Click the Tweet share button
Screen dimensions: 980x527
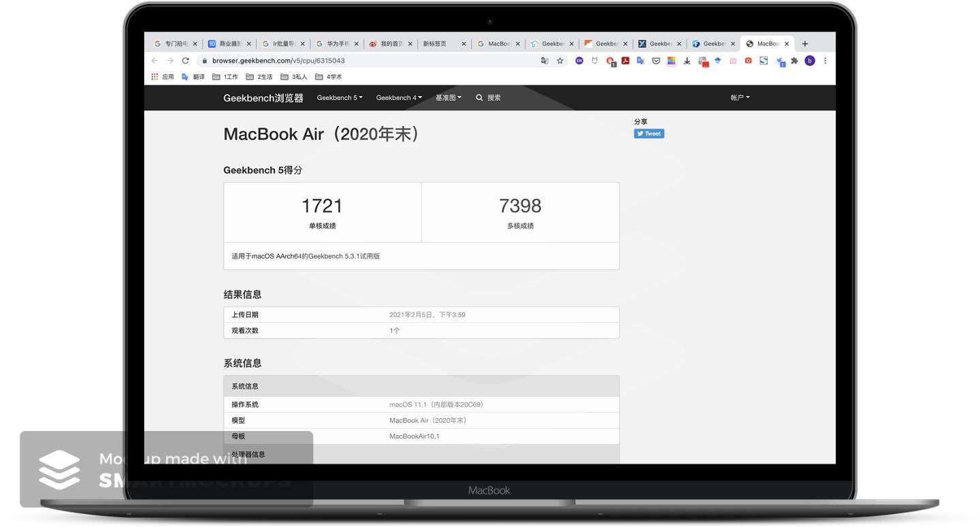tap(649, 133)
